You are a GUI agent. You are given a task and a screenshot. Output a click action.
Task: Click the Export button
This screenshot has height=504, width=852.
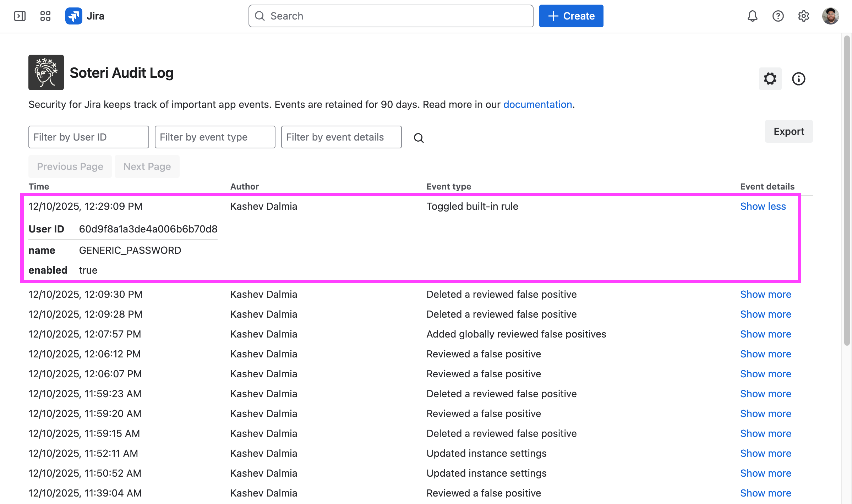click(x=788, y=131)
